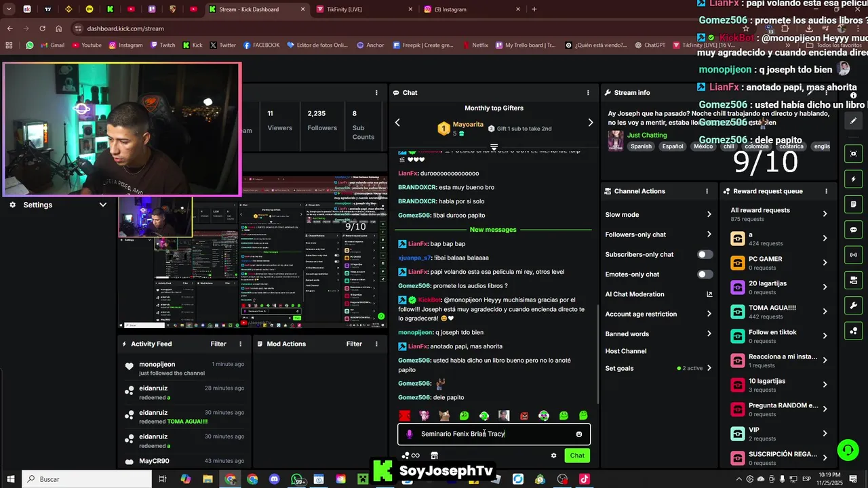Click the New messages divider in chat
This screenshot has width=868, height=488.
pos(493,230)
